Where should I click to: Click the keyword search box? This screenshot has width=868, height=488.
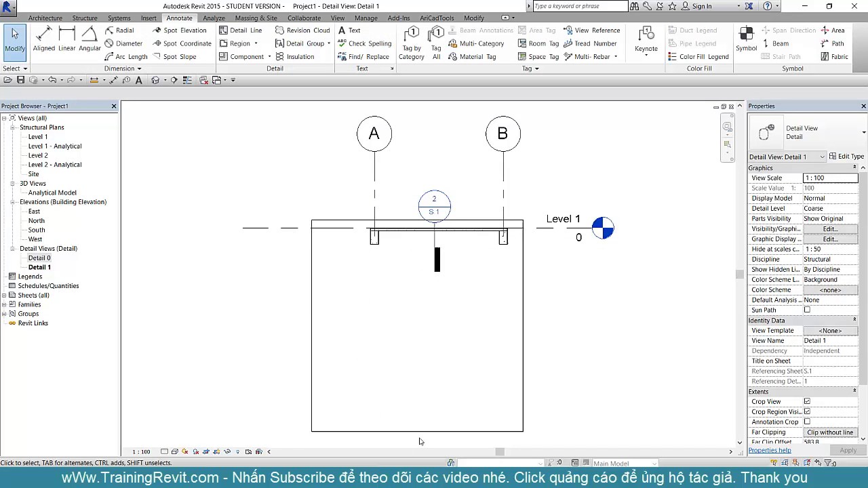tap(580, 6)
